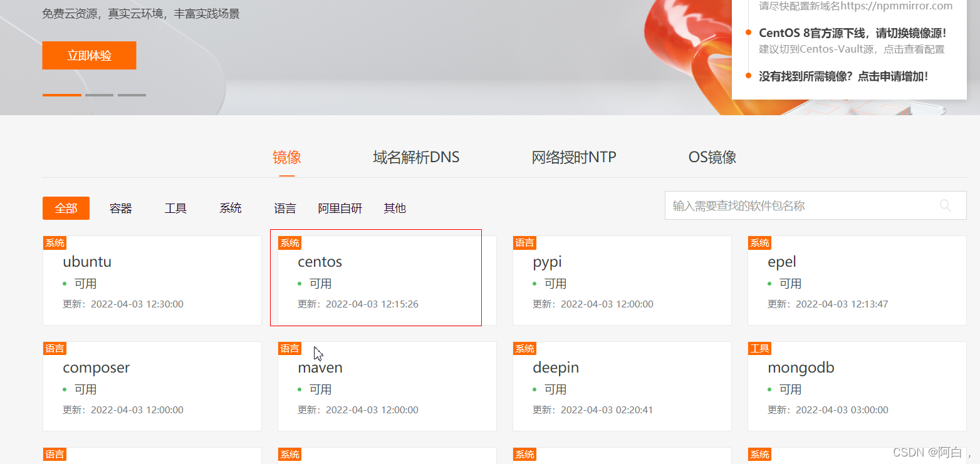Click the 语言 tag on maven card
The width and height of the screenshot is (980, 464).
tap(289, 349)
